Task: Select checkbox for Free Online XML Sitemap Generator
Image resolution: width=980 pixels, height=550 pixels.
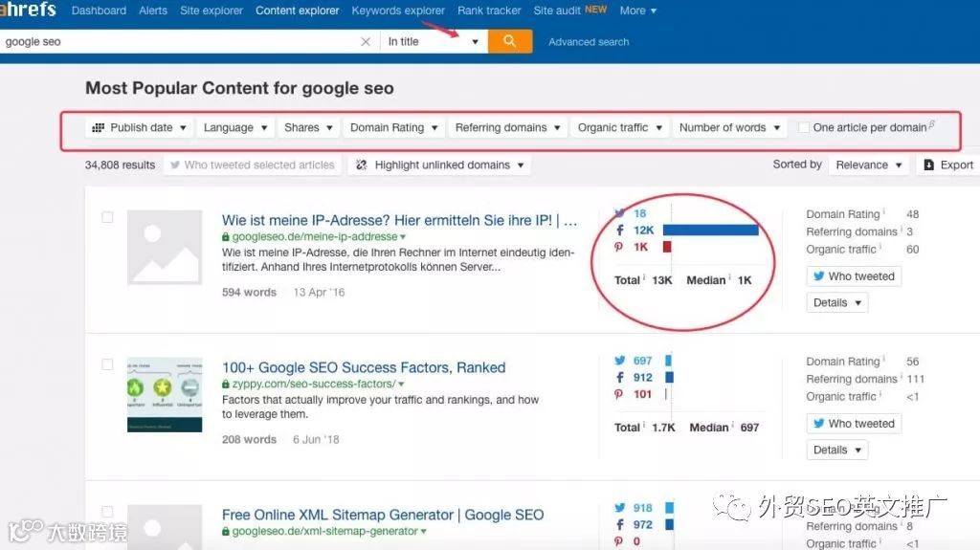Action: click(x=107, y=511)
